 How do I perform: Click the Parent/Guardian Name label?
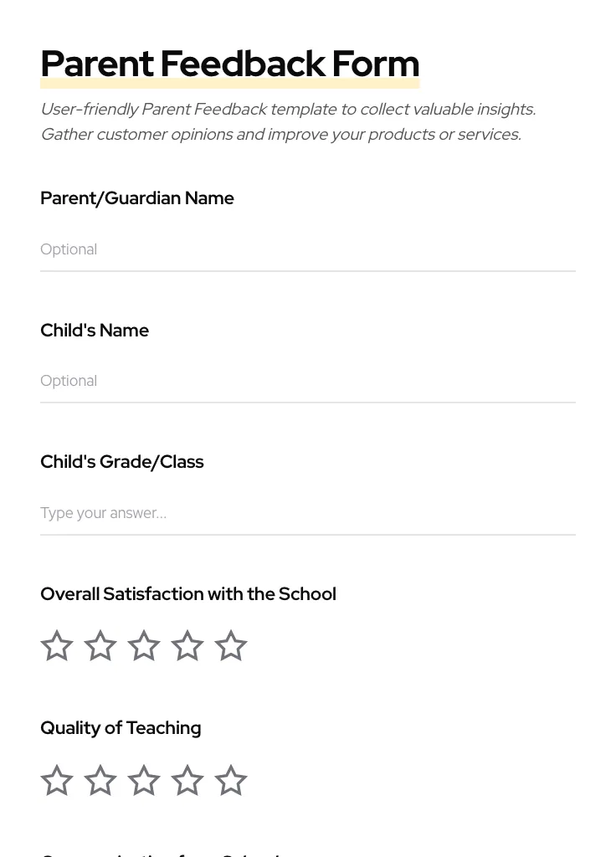137,198
